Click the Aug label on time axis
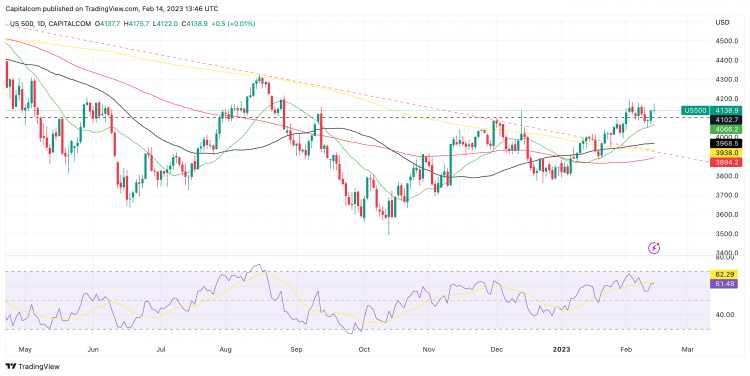 (225, 350)
